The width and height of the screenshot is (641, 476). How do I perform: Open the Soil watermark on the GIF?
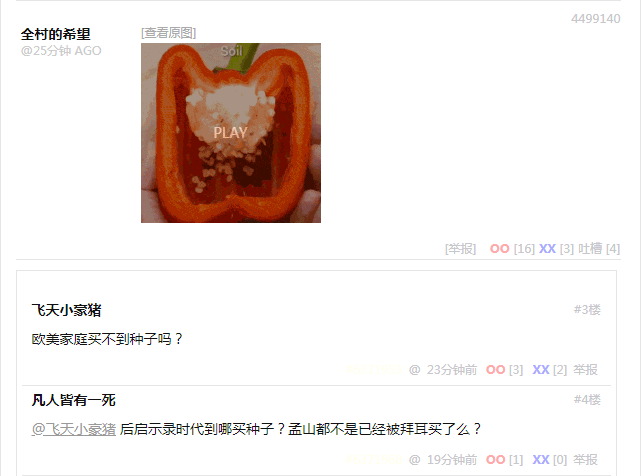tap(231, 51)
